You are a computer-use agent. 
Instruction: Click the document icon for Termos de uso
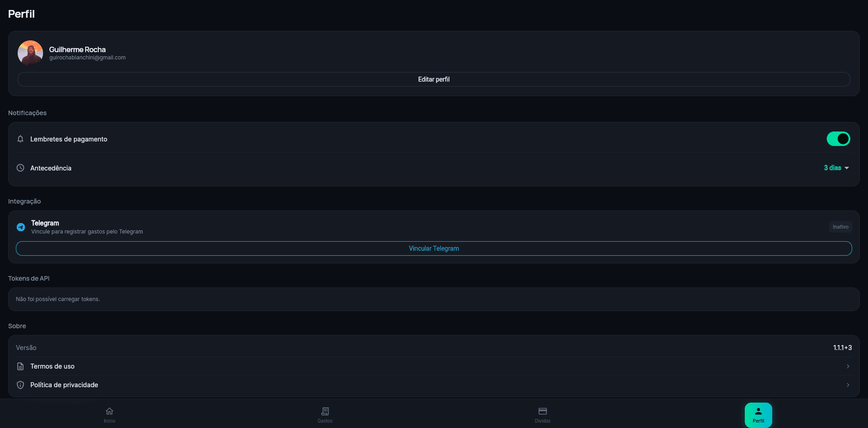(x=20, y=366)
